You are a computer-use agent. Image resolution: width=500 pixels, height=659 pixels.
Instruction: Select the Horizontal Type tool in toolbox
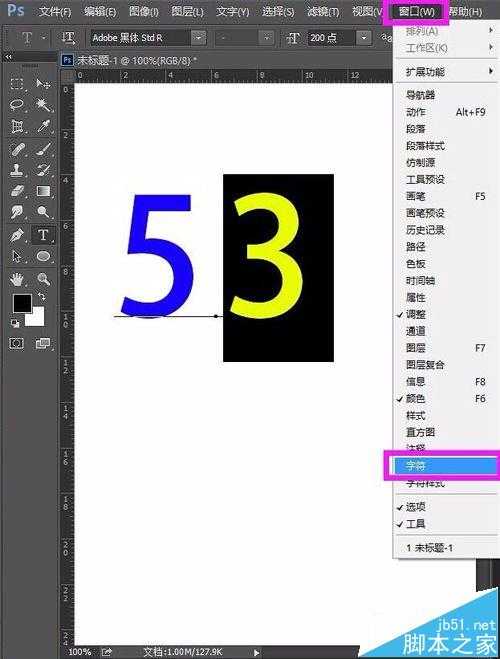pyautogui.click(x=43, y=235)
